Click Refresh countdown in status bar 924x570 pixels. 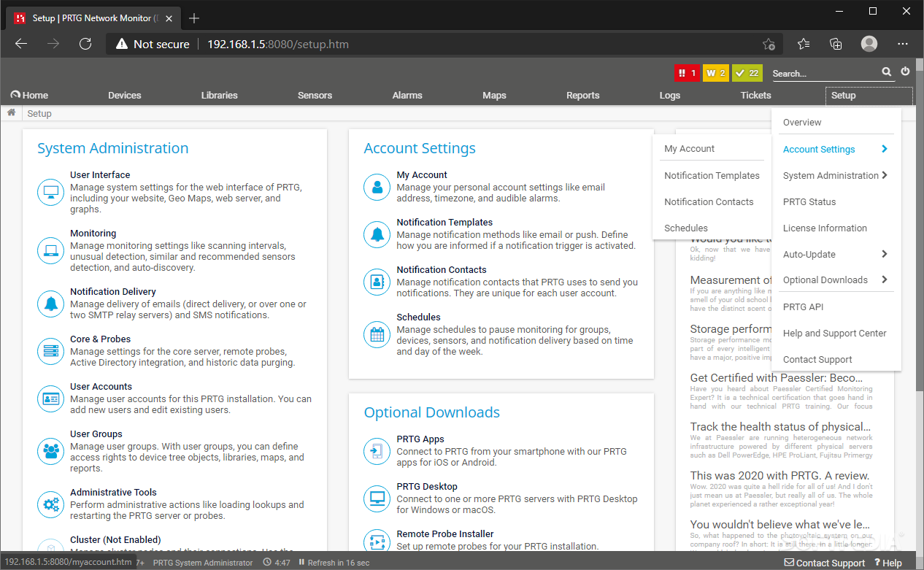click(333, 563)
